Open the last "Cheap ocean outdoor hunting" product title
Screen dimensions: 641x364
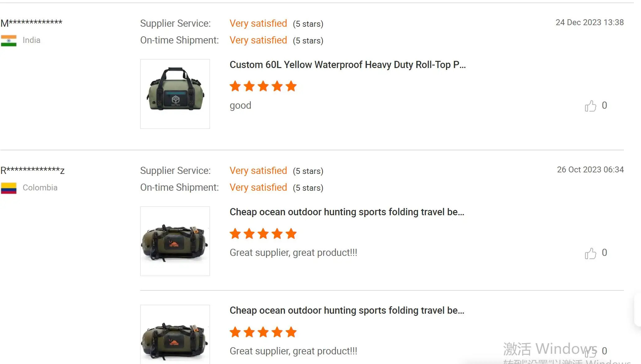pyautogui.click(x=347, y=310)
